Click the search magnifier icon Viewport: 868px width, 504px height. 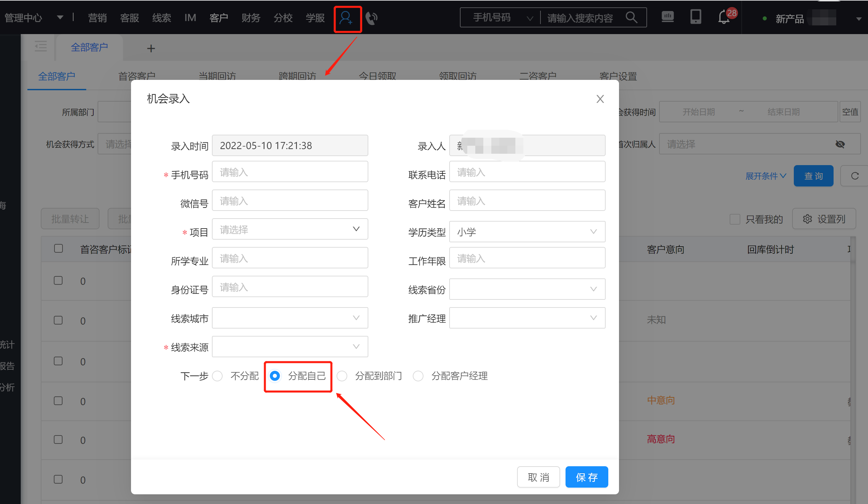631,17
